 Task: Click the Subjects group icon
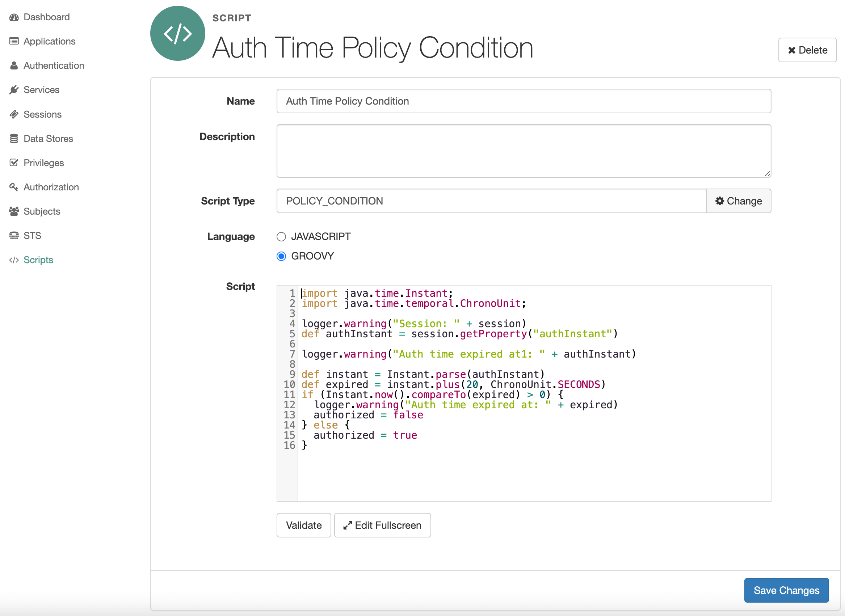[14, 211]
